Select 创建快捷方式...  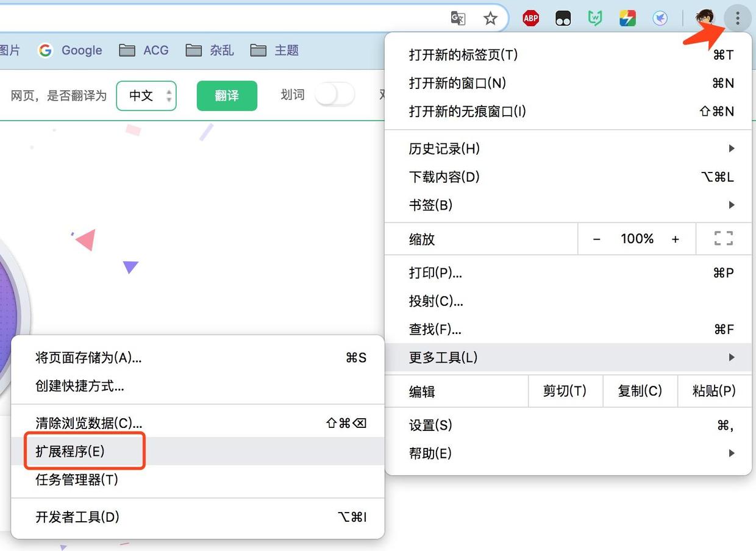tap(198, 386)
